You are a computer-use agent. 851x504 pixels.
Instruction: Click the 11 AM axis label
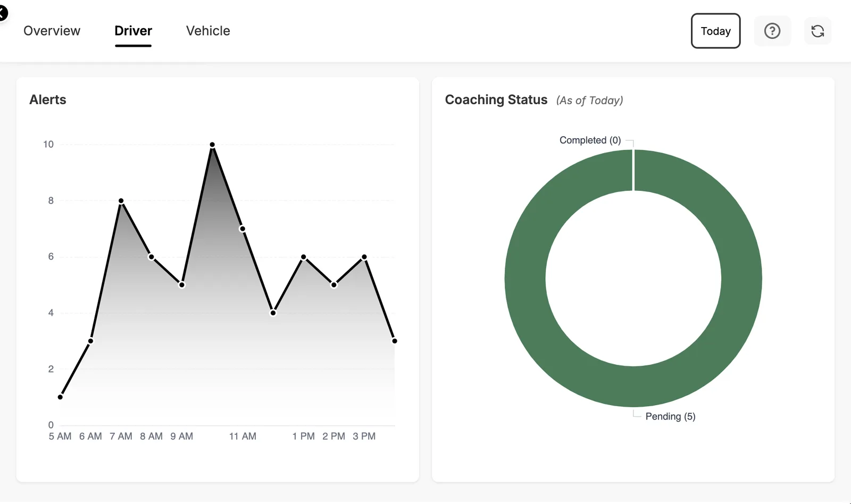pyautogui.click(x=243, y=436)
